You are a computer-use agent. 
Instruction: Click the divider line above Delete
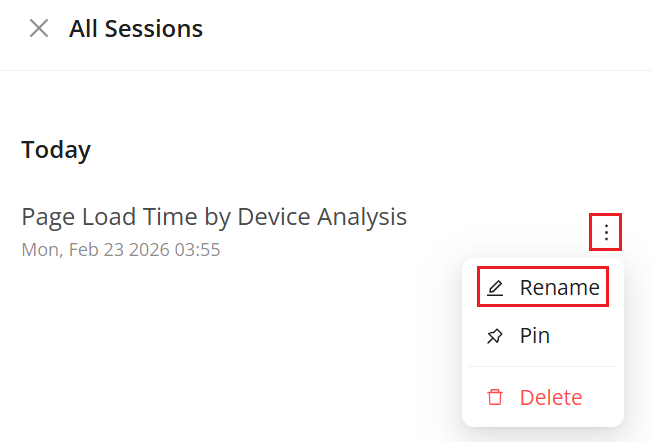pyautogui.click(x=543, y=366)
